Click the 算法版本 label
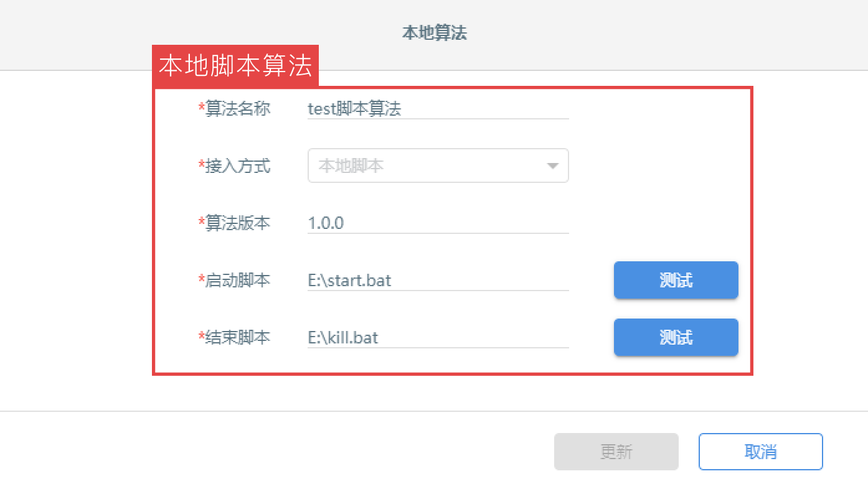This screenshot has width=868, height=489. tap(238, 223)
